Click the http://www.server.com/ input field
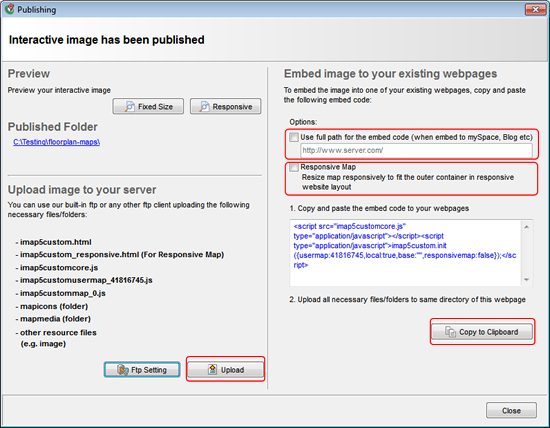Screen dimensions: 550x428 click(416, 151)
